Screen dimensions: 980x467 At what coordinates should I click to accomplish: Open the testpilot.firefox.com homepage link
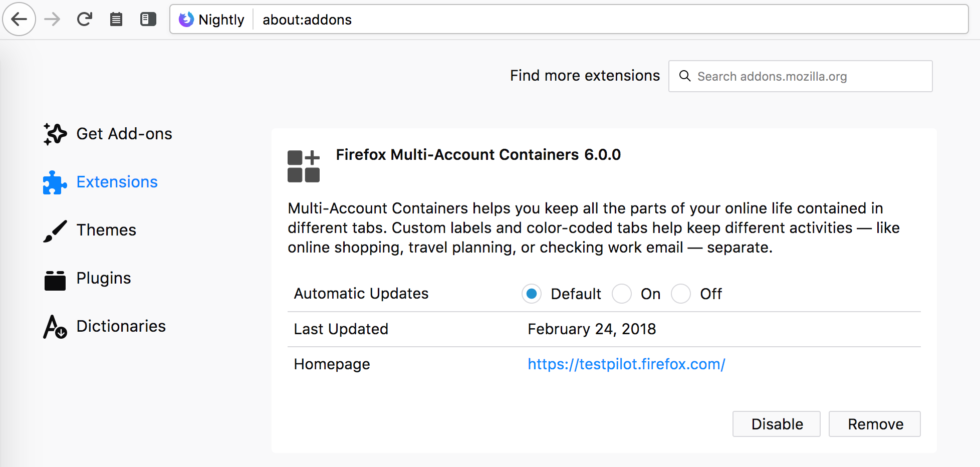pos(626,364)
